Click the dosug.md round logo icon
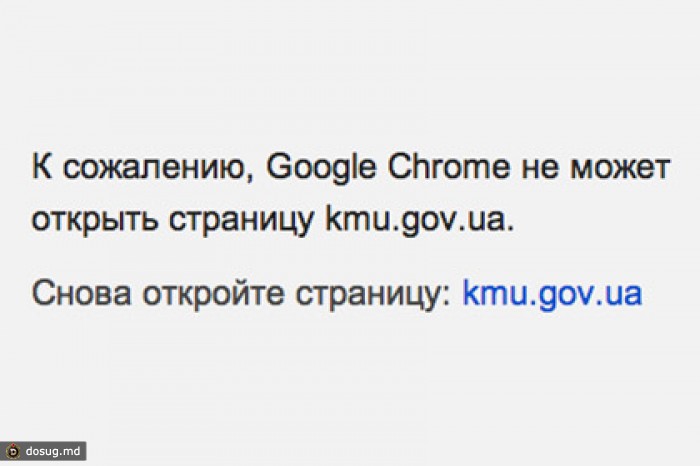This screenshot has width=700, height=466. coord(12,452)
